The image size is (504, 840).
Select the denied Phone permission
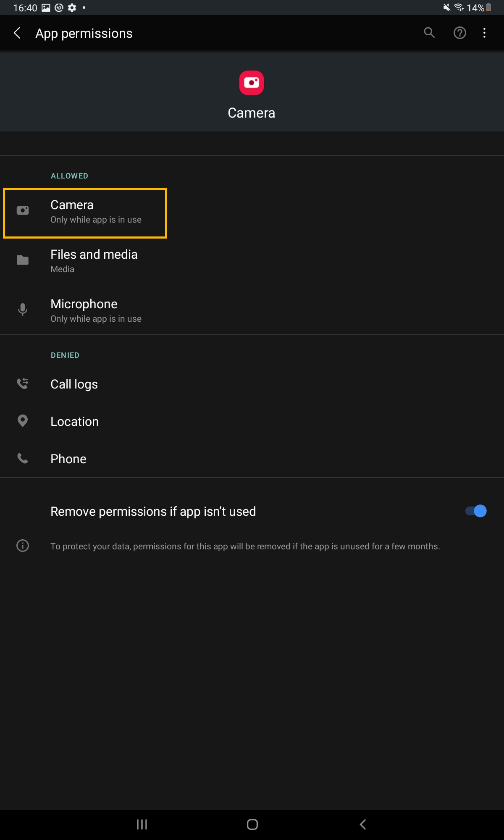[x=68, y=459]
